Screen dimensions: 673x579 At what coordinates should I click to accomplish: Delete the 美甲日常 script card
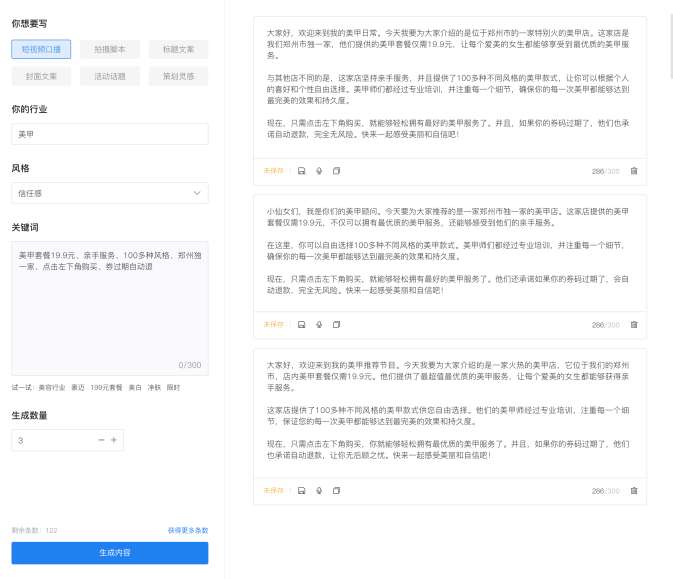(634, 171)
